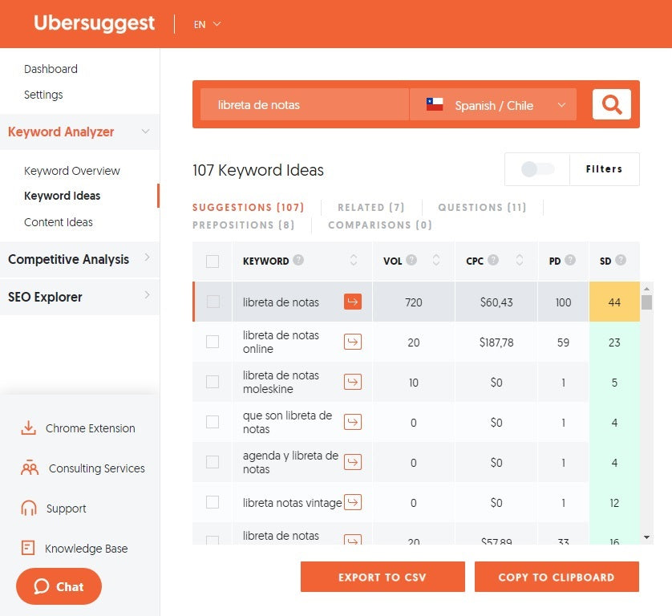Image resolution: width=672 pixels, height=616 pixels.
Task: Open arrow icon for 'libreta de notas moleskine'
Action: coord(353,382)
